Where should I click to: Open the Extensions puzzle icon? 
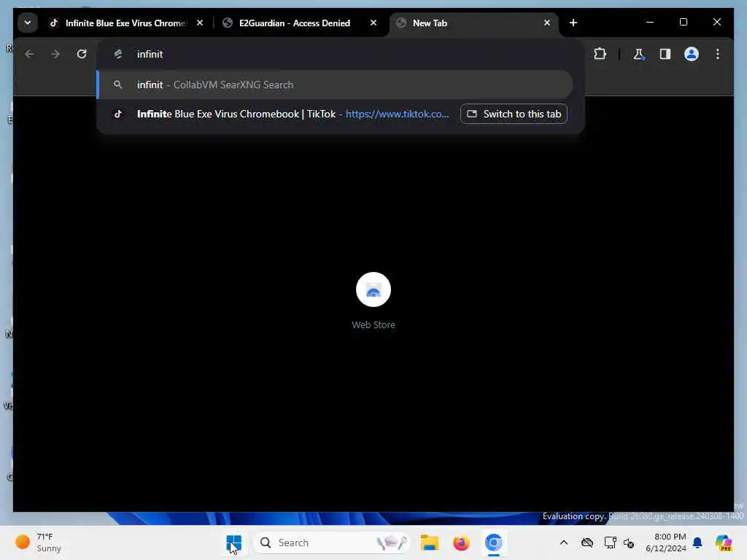point(600,54)
